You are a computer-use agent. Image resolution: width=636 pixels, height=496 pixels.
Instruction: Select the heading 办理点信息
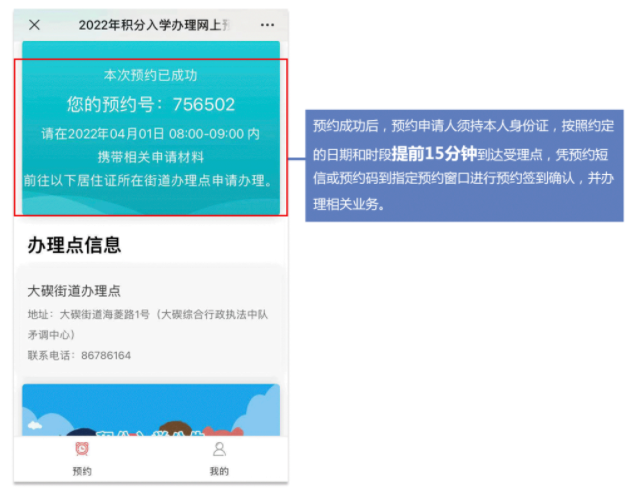(75, 245)
